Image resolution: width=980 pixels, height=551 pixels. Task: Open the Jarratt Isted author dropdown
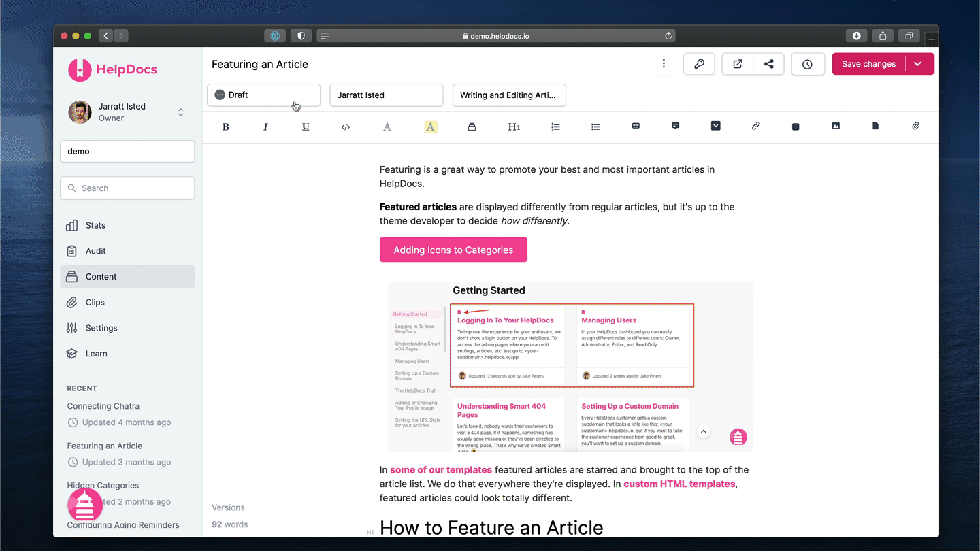point(387,95)
